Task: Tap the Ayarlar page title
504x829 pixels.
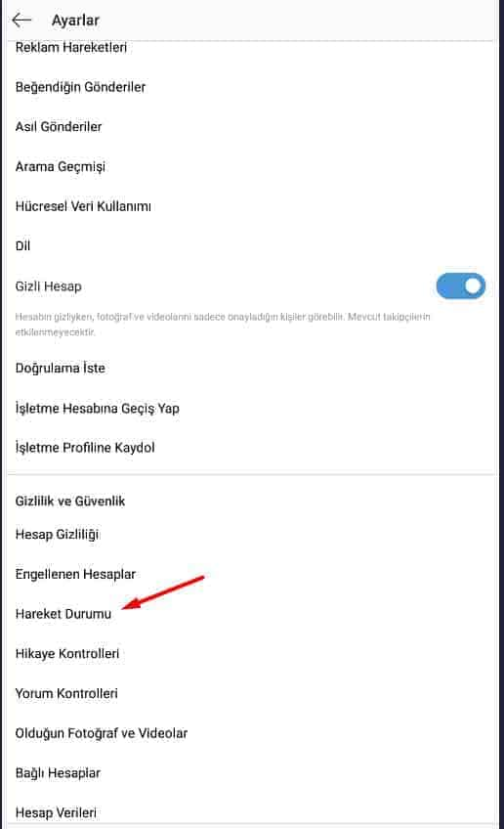Action: (x=75, y=21)
